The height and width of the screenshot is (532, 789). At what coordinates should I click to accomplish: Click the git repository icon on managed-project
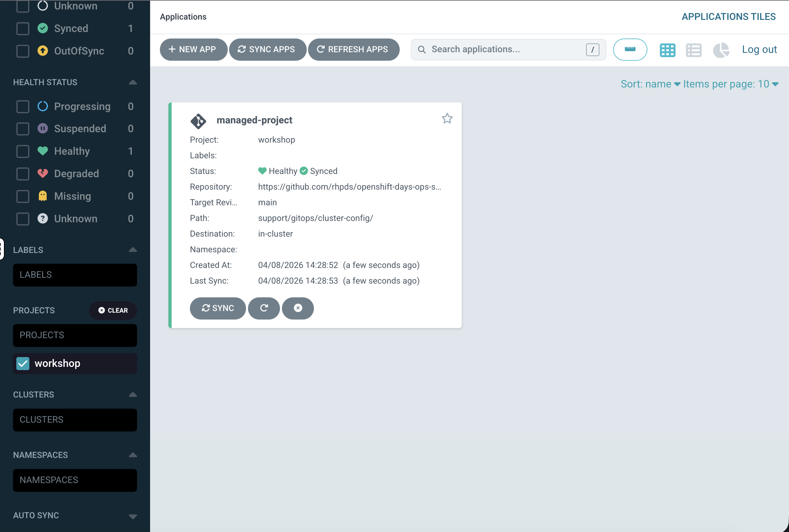(198, 121)
